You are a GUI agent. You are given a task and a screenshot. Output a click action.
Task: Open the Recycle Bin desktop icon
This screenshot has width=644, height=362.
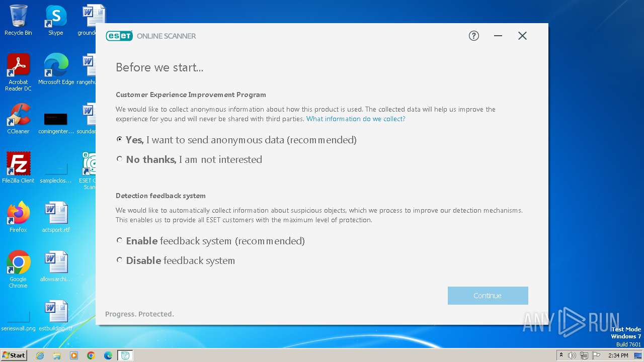point(18,20)
